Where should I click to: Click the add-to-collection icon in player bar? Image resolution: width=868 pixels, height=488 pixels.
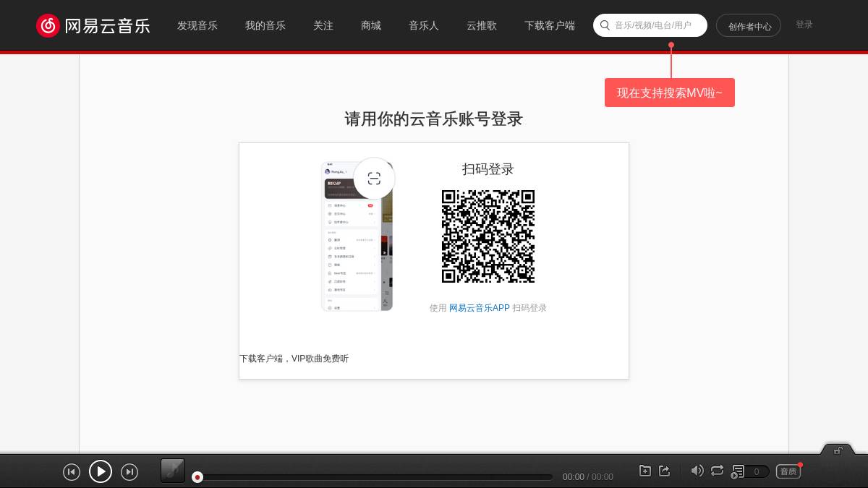click(x=645, y=470)
